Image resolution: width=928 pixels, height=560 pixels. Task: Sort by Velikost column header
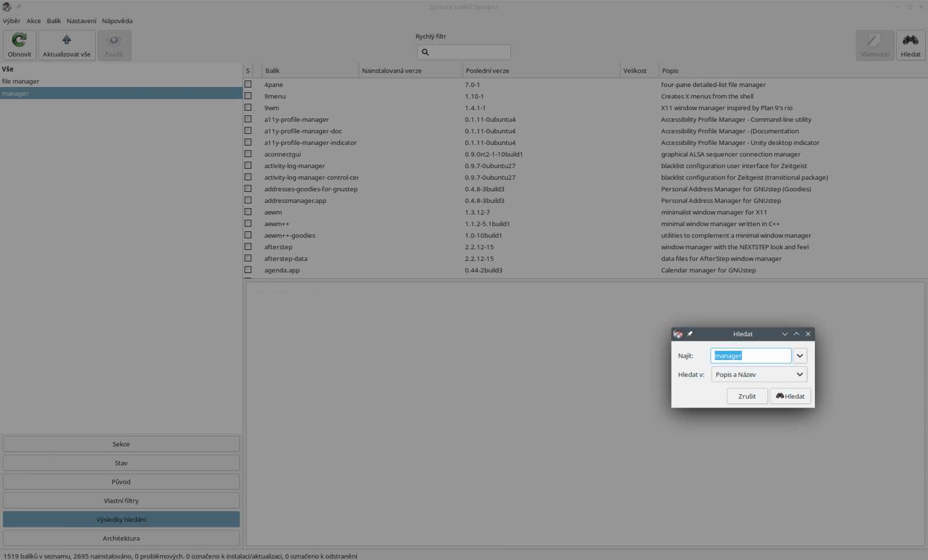(x=639, y=71)
